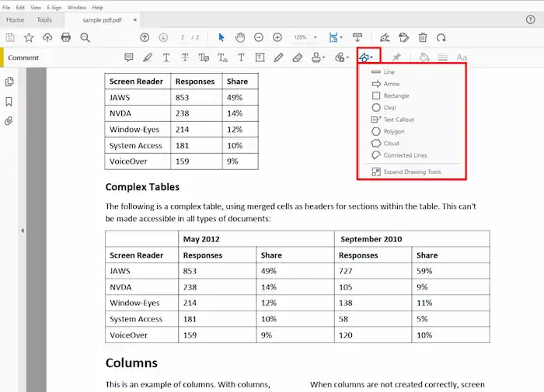Open the E-Sign menu

point(54,7)
